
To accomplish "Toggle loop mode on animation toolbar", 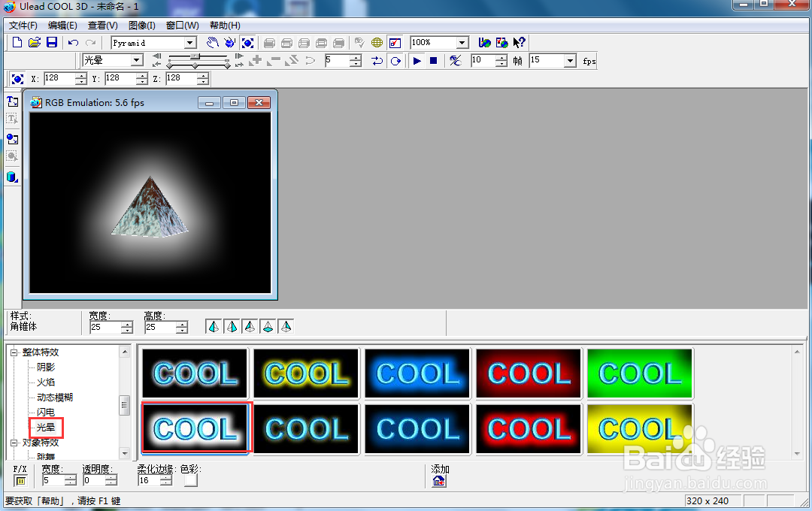I will (395, 61).
